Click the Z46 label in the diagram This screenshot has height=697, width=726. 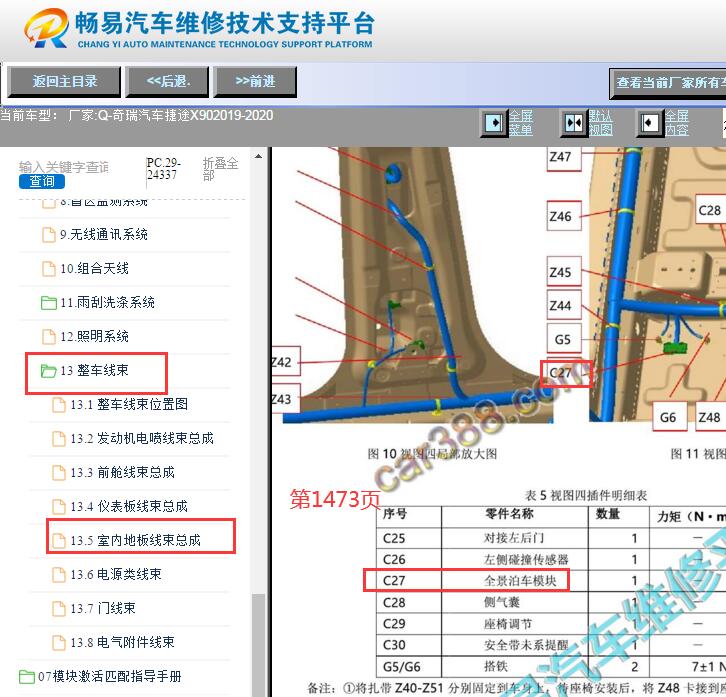click(x=563, y=216)
